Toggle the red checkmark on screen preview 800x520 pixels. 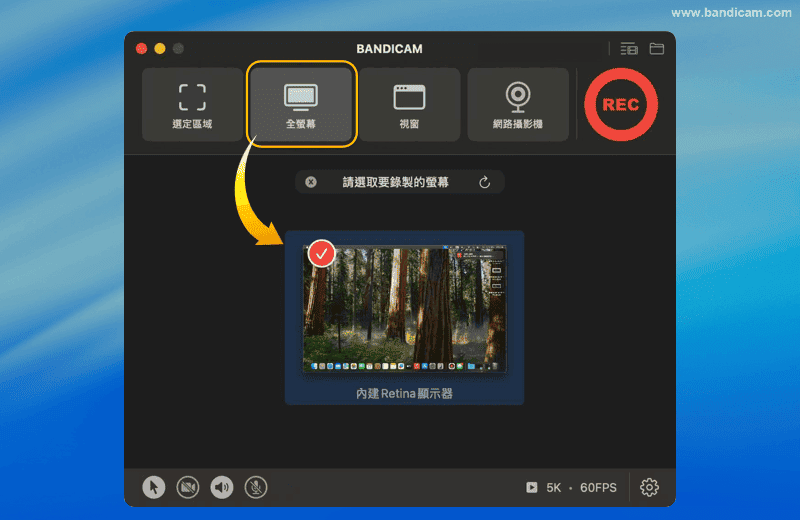pyautogui.click(x=321, y=253)
